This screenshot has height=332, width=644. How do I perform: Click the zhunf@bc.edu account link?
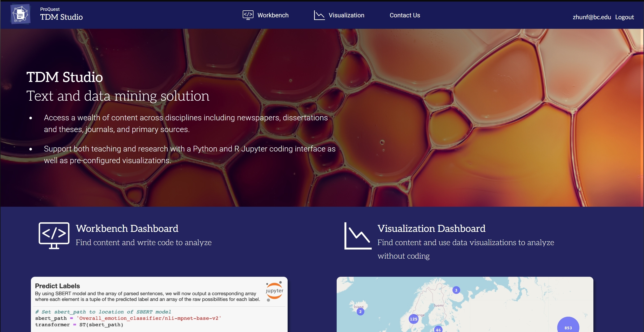(592, 17)
